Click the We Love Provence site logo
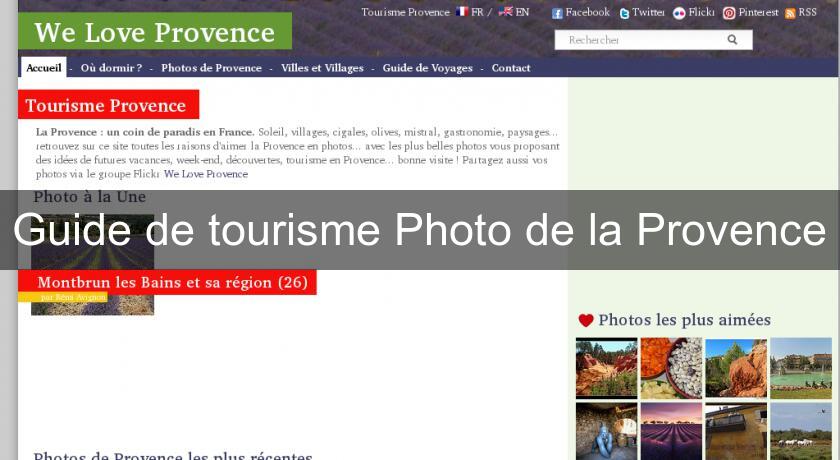 click(155, 32)
